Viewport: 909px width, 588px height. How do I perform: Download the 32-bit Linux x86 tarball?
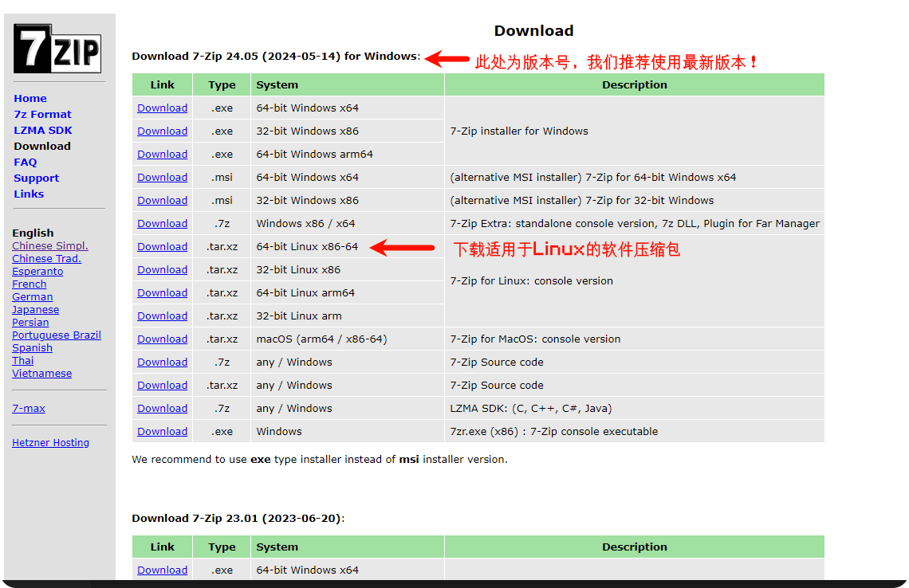163,270
